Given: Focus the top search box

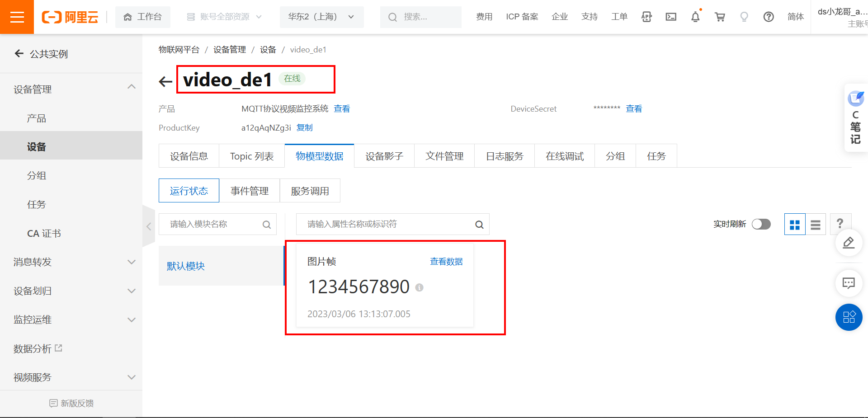Looking at the screenshot, I should coord(421,17).
